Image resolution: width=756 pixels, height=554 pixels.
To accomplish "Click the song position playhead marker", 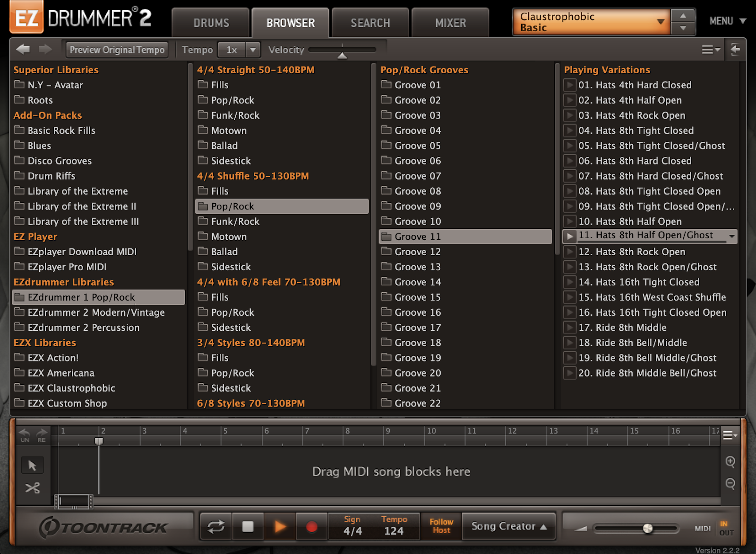I will tap(99, 441).
